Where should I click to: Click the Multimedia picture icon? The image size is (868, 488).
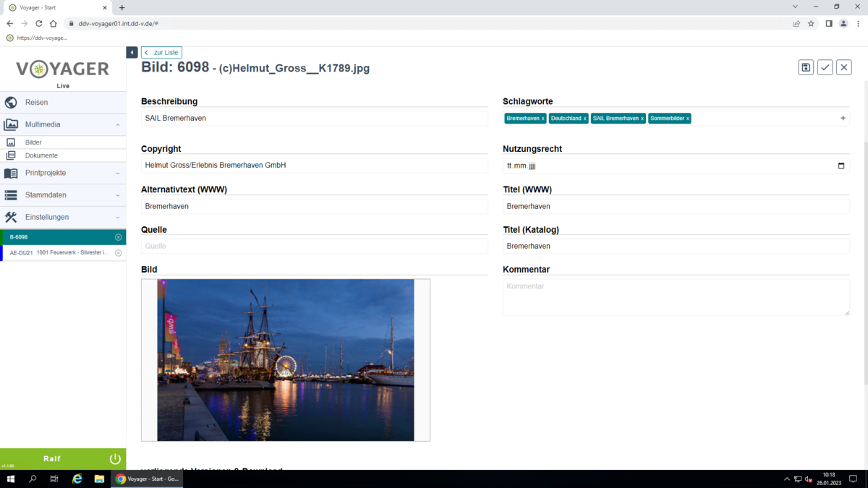pos(11,125)
